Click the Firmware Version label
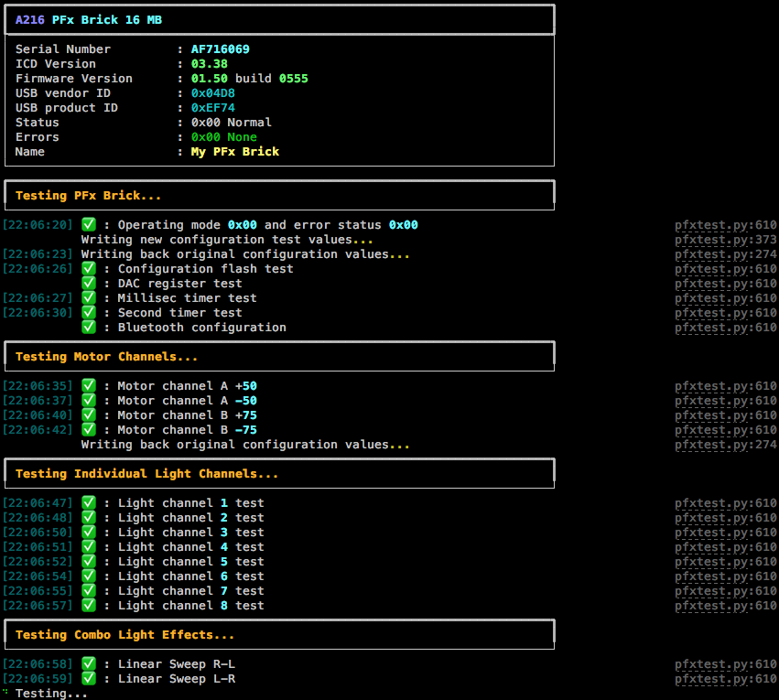779x700 pixels. coord(73,79)
